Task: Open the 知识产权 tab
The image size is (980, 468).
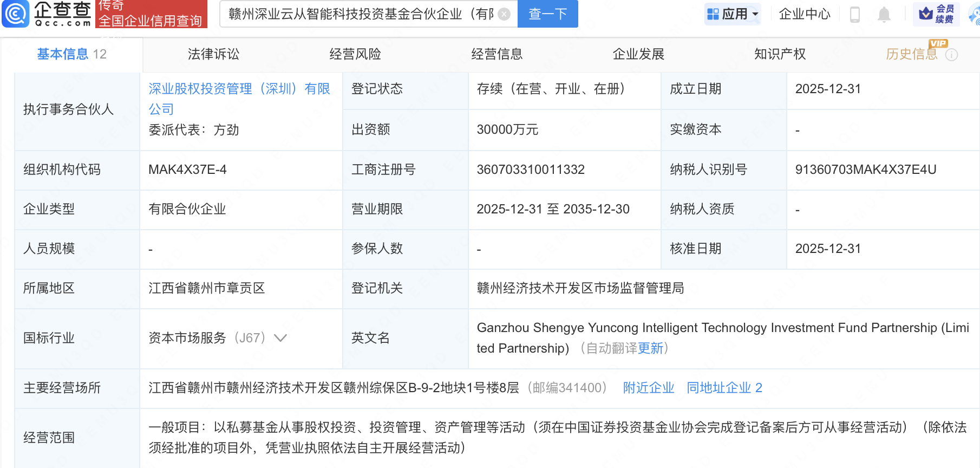Action: 780,54
